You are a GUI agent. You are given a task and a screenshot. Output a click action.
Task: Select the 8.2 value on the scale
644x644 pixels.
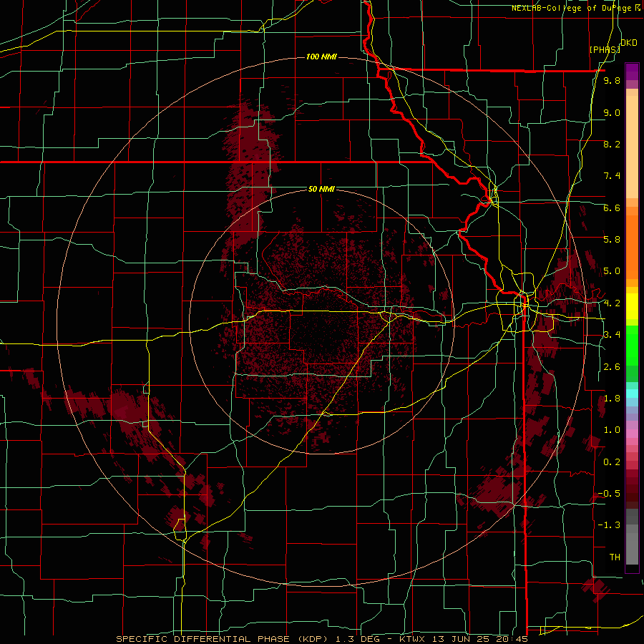[x=612, y=144]
